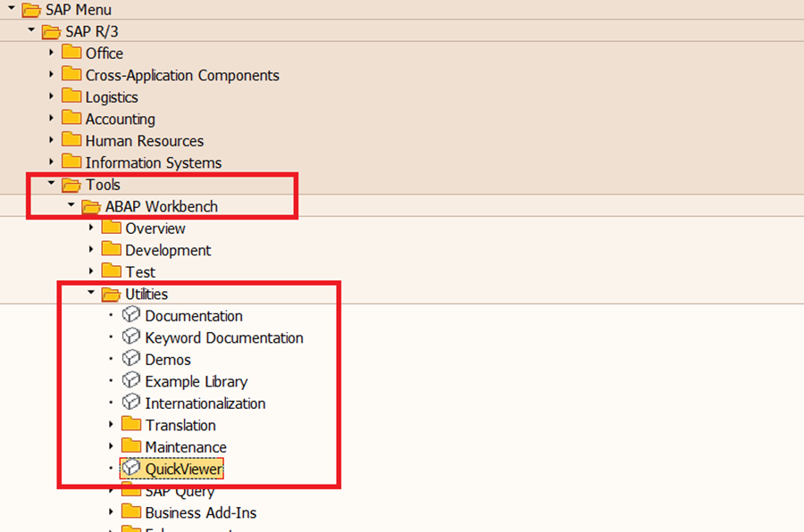Expand the Business Add-Ins folder arrow
Screen dimensions: 804x532
[x=112, y=511]
